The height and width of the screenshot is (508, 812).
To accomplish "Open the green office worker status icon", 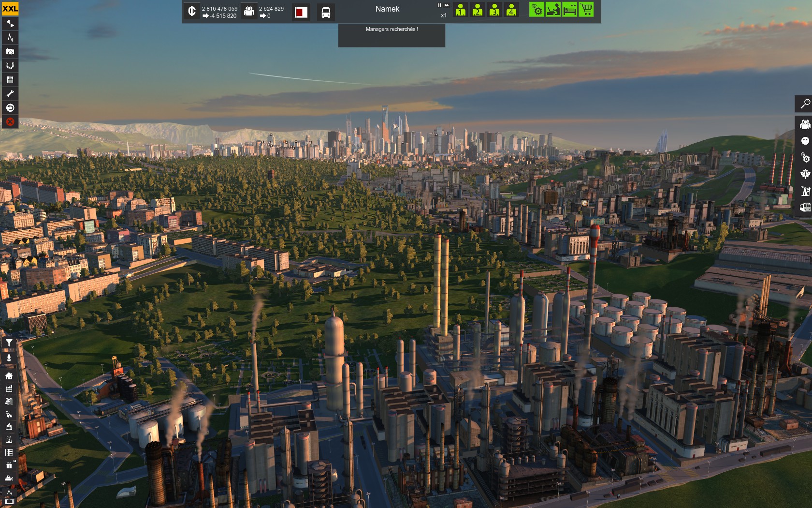I will point(553,10).
